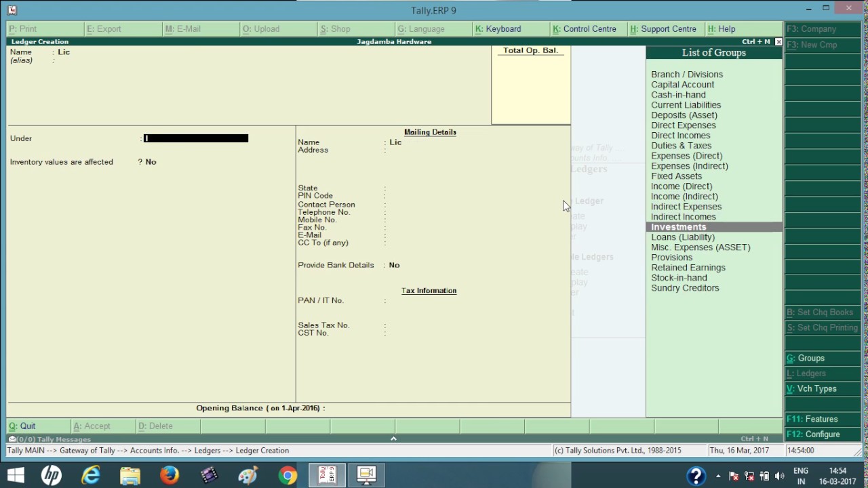
Task: Launch Firefox from taskbar
Action: (170, 476)
